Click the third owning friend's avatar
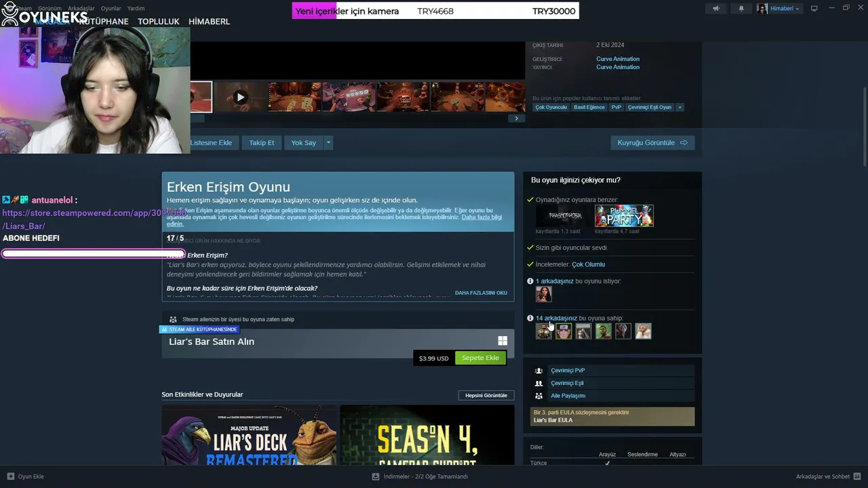868x488 pixels. [583, 331]
